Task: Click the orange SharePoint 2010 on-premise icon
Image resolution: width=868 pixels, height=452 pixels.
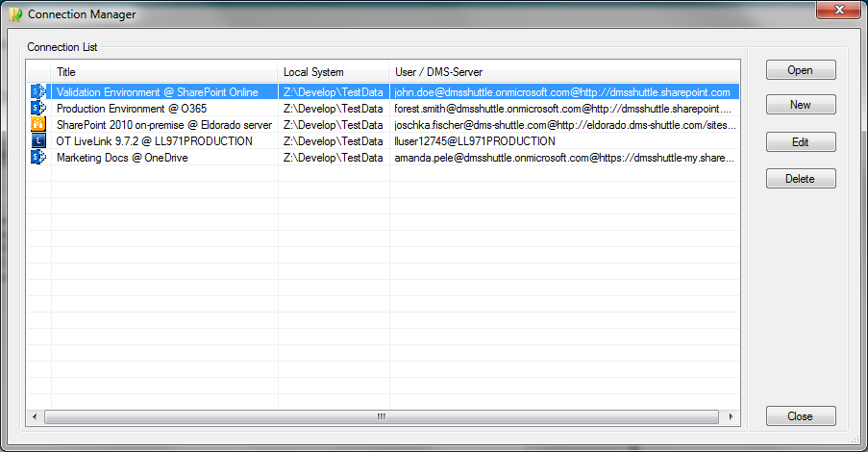Action: point(38,125)
